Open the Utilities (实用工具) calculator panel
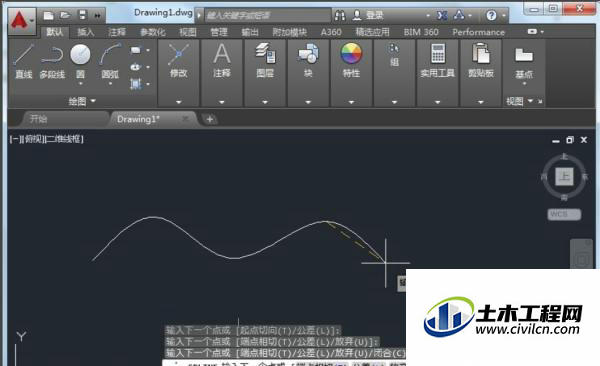This screenshot has width=600, height=366. point(437,61)
